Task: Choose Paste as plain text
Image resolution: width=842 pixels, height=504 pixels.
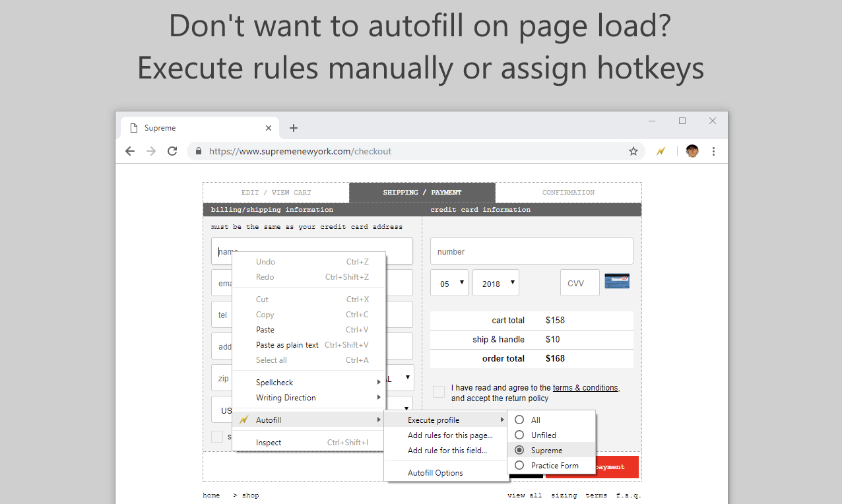Action: 308,344
